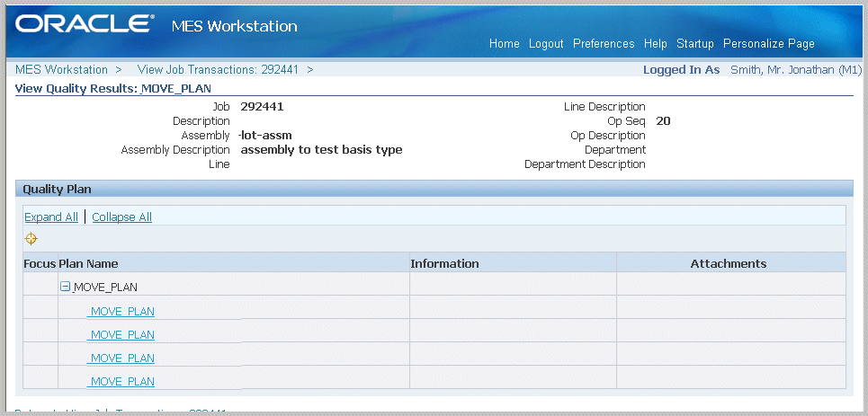Select the Assembly value -lot-assm

tap(265, 136)
